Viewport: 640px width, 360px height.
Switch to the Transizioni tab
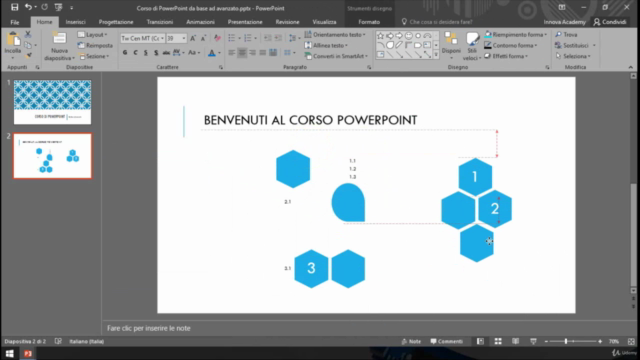(160, 22)
